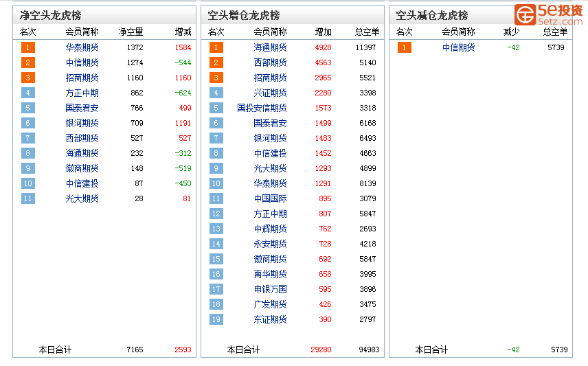The image size is (588, 366).
Task: Open 华泰期货 in the 空头增仓龙虎榜 table
Action: [x=270, y=183]
